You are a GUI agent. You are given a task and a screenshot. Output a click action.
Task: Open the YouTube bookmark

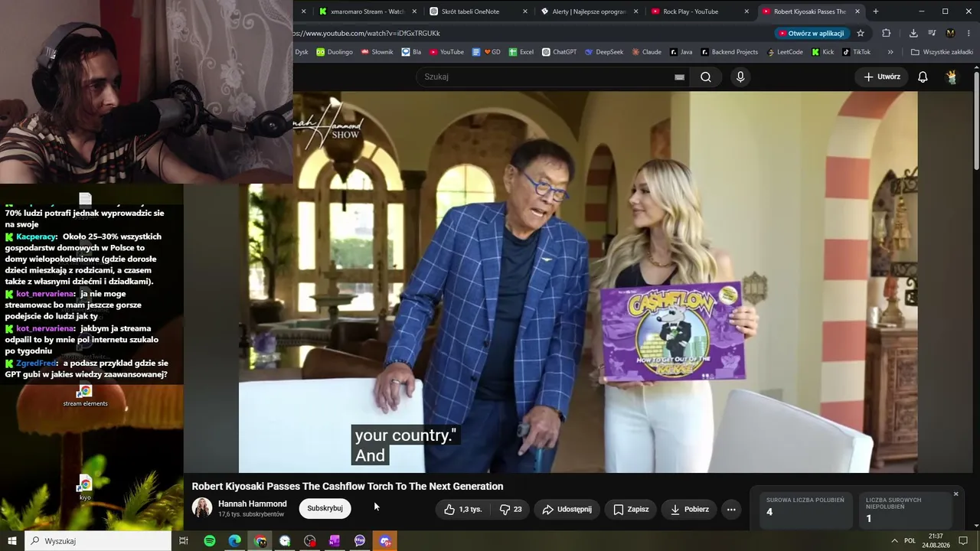[x=446, y=52]
